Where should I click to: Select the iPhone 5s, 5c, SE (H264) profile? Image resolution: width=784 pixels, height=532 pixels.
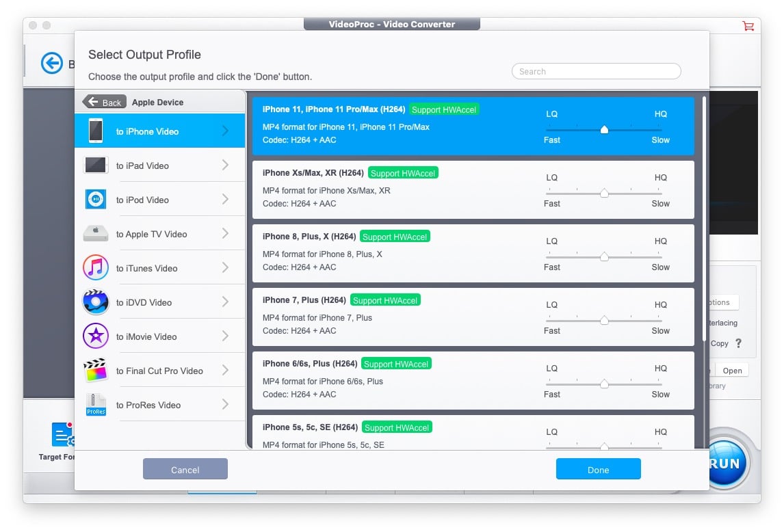pos(473,432)
